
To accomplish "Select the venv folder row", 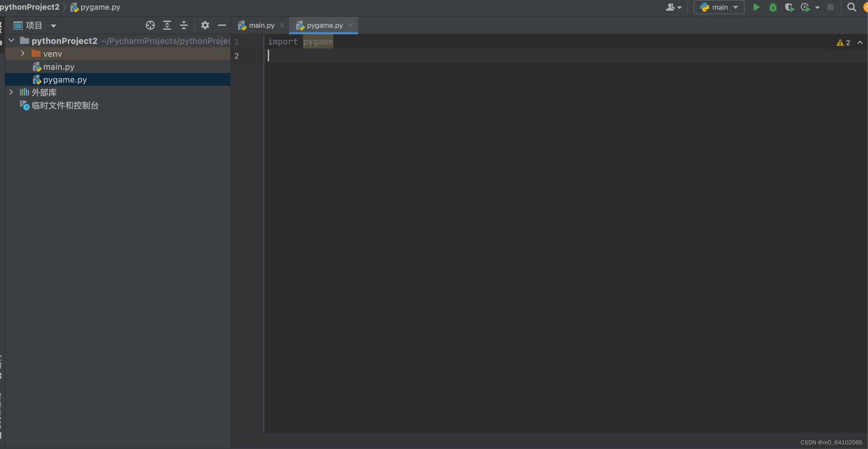I will point(118,54).
